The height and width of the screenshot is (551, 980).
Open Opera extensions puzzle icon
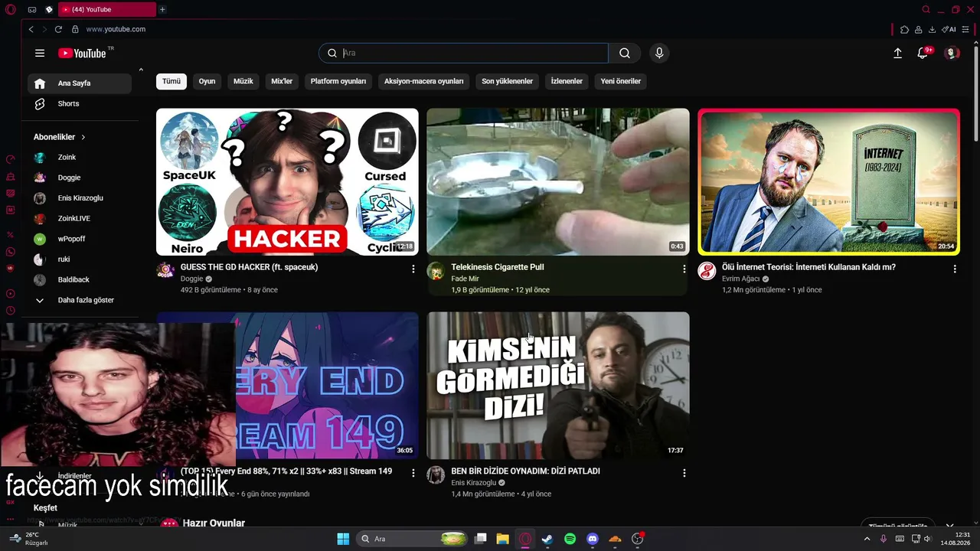point(904,29)
